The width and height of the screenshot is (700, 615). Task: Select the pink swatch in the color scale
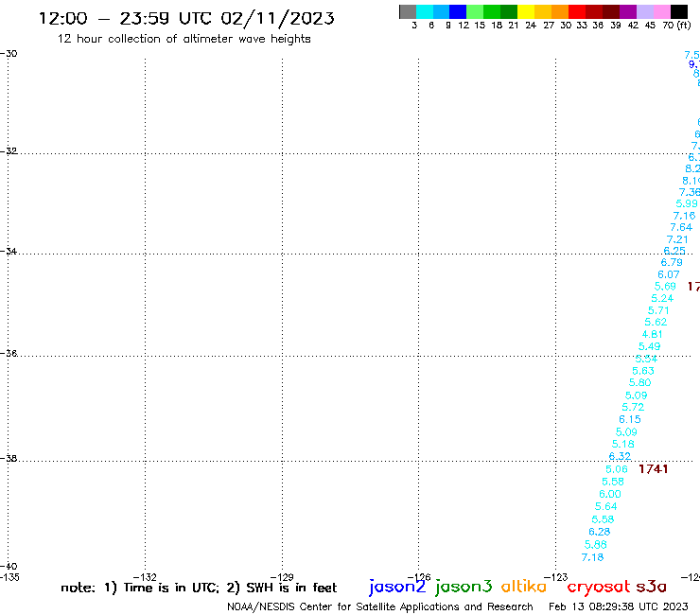pyautogui.click(x=662, y=11)
